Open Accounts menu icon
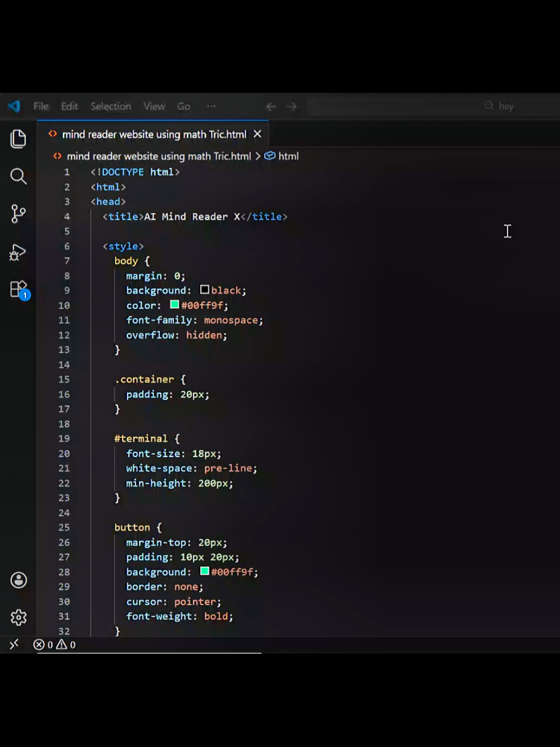The width and height of the screenshot is (560, 747). click(19, 580)
